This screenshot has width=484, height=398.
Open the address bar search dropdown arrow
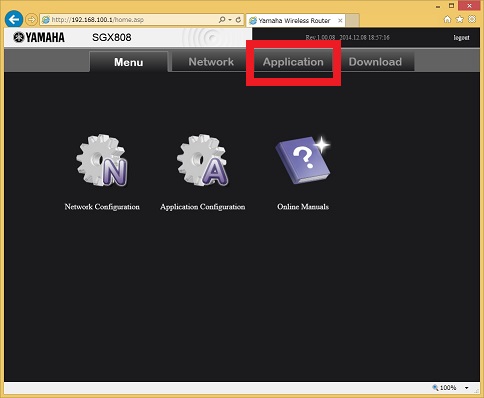(x=230, y=20)
